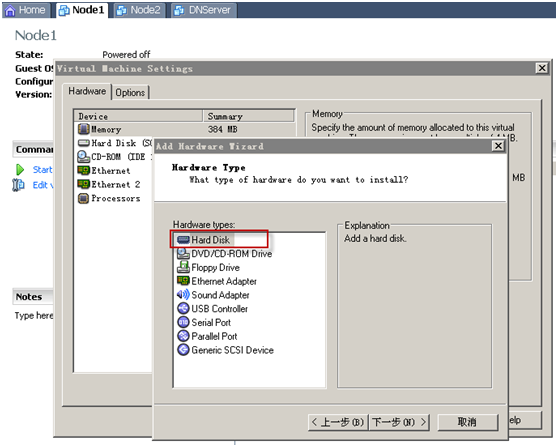Select 'Ethernet Adapter' text entry
Viewport: 558px width, 447px height.
[x=224, y=281]
